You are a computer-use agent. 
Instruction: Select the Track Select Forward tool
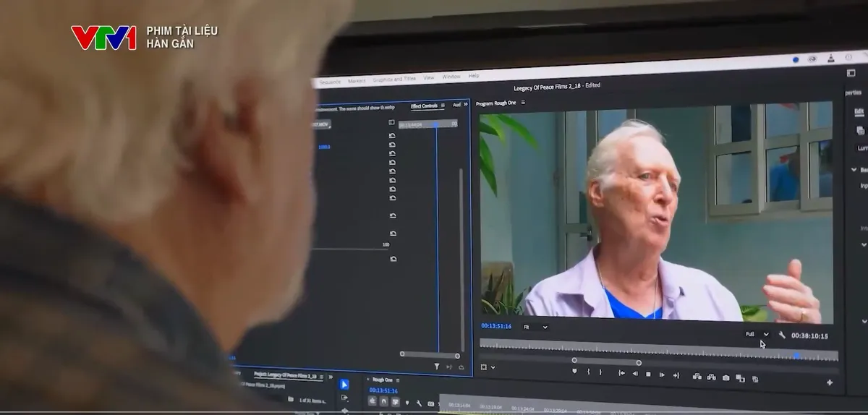click(x=344, y=398)
